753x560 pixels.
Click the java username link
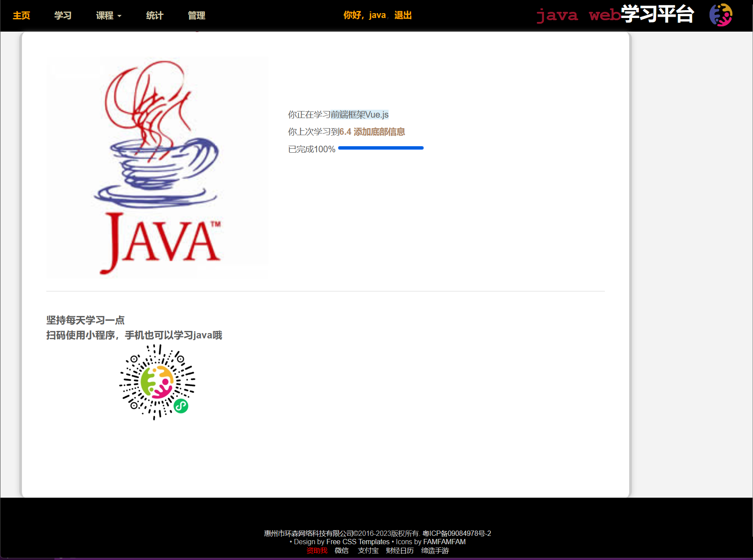click(x=377, y=15)
